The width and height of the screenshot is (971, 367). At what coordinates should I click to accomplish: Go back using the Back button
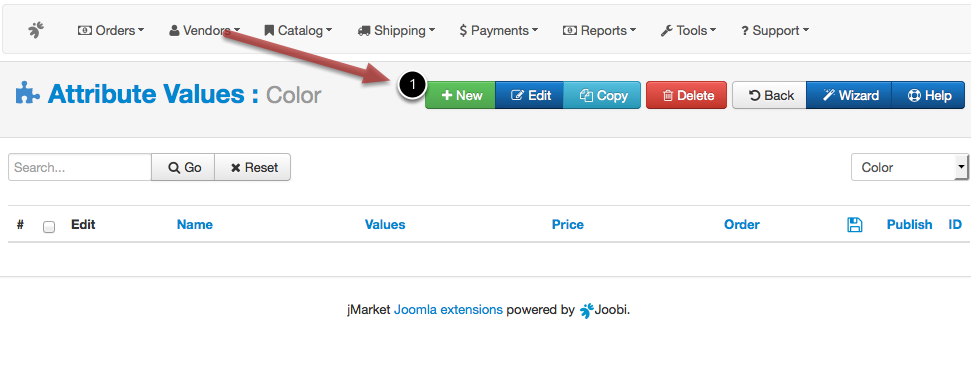(x=770, y=95)
